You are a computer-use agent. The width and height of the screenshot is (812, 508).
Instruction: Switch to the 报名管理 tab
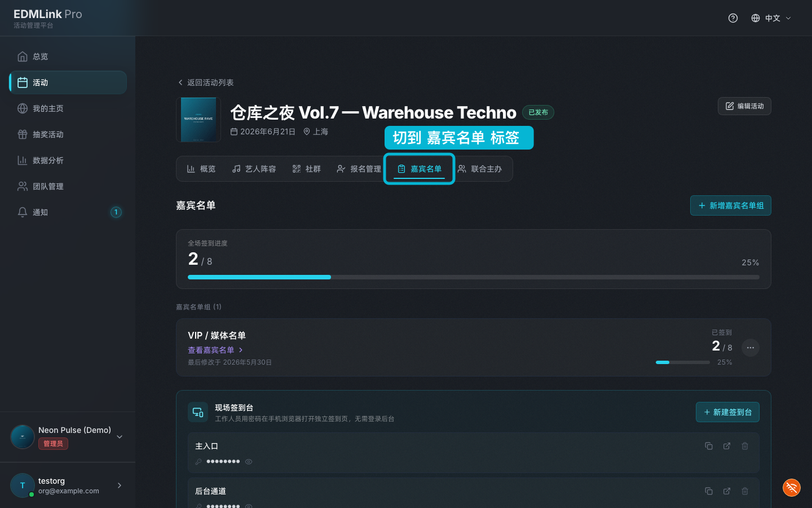pyautogui.click(x=359, y=169)
